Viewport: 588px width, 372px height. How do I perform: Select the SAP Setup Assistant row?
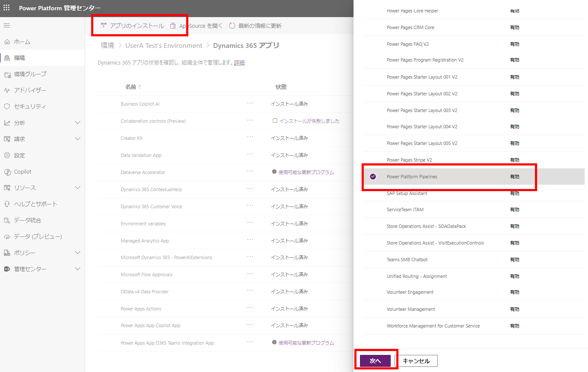(407, 193)
